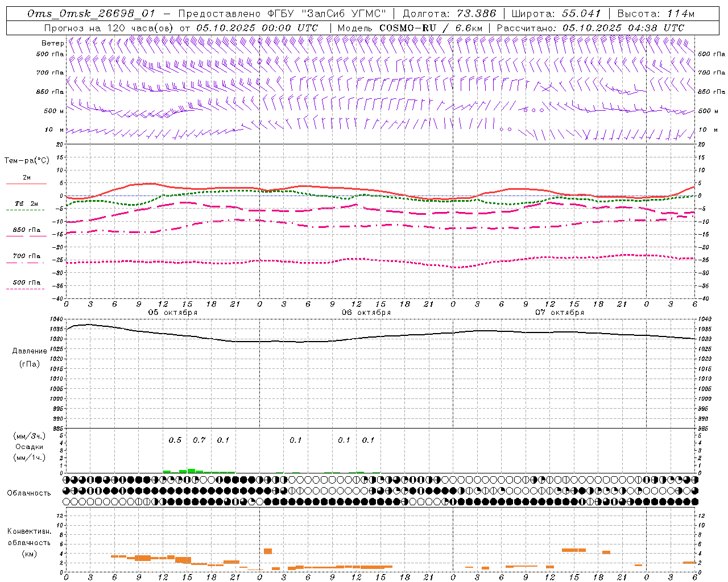This screenshot has height=582, width=728.
Task: Click the Облачность row label
Action: point(29,493)
